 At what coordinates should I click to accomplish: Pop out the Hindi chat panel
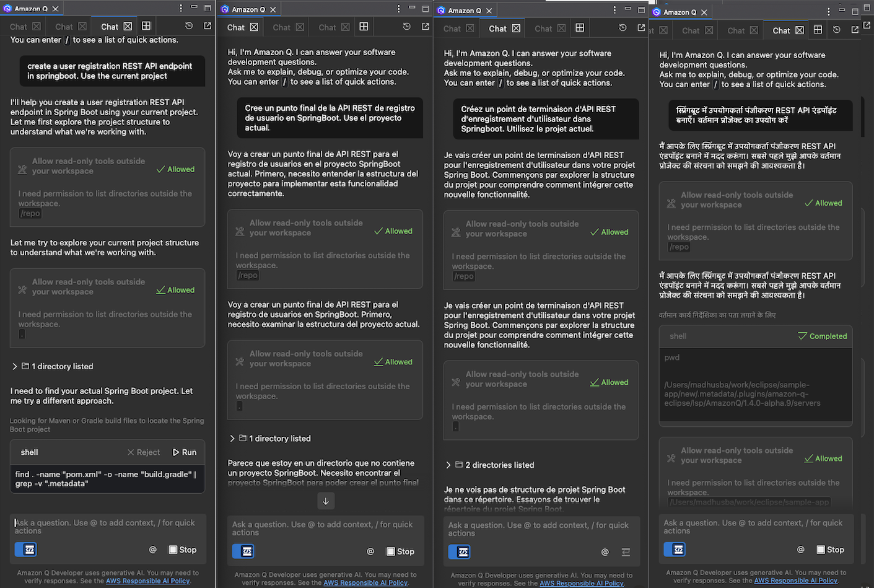coord(855,30)
